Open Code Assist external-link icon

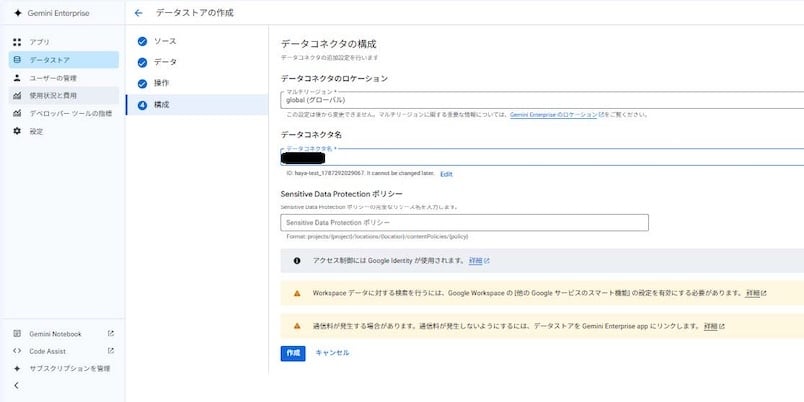[x=111, y=351]
